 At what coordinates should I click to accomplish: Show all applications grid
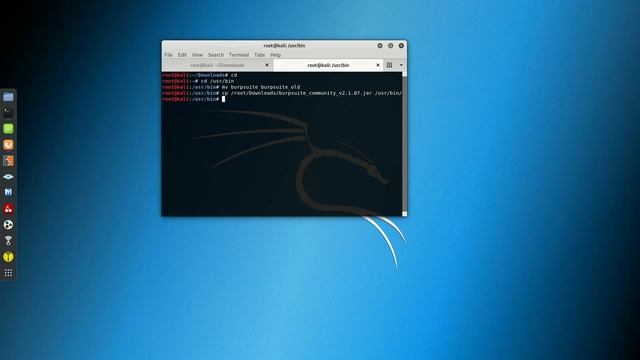point(8,273)
